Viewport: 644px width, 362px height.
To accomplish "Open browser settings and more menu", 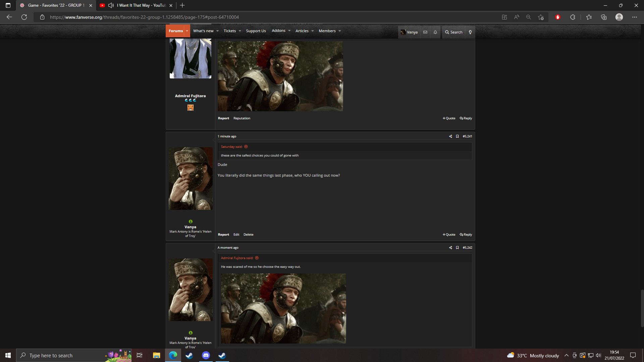I will coord(635,17).
